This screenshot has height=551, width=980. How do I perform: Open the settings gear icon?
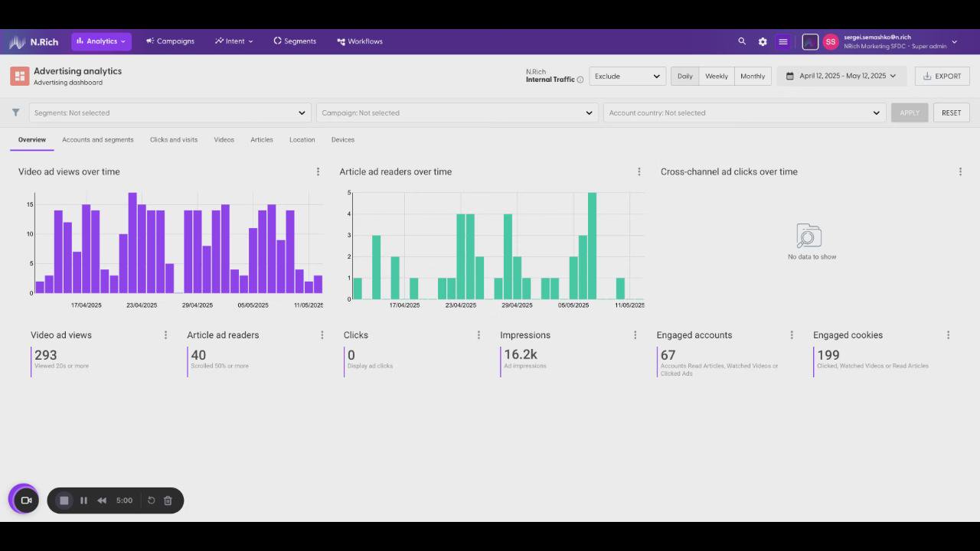tap(763, 41)
